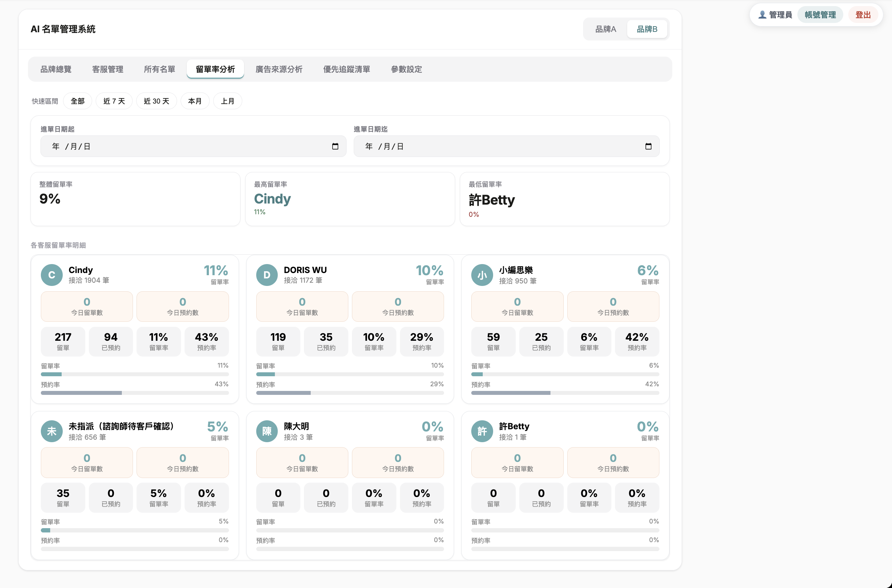
Task: Click Cindy's 94 已預約 tile
Action: [111, 341]
